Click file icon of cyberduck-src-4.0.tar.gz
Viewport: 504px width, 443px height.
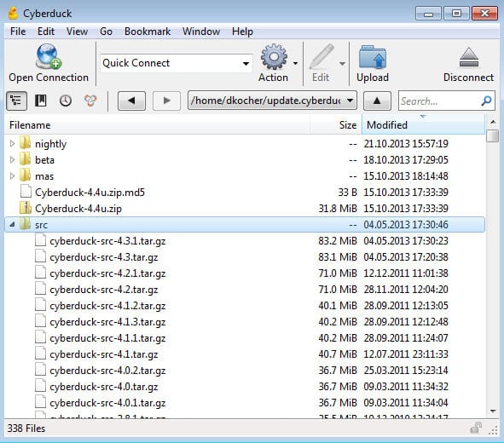40,386
